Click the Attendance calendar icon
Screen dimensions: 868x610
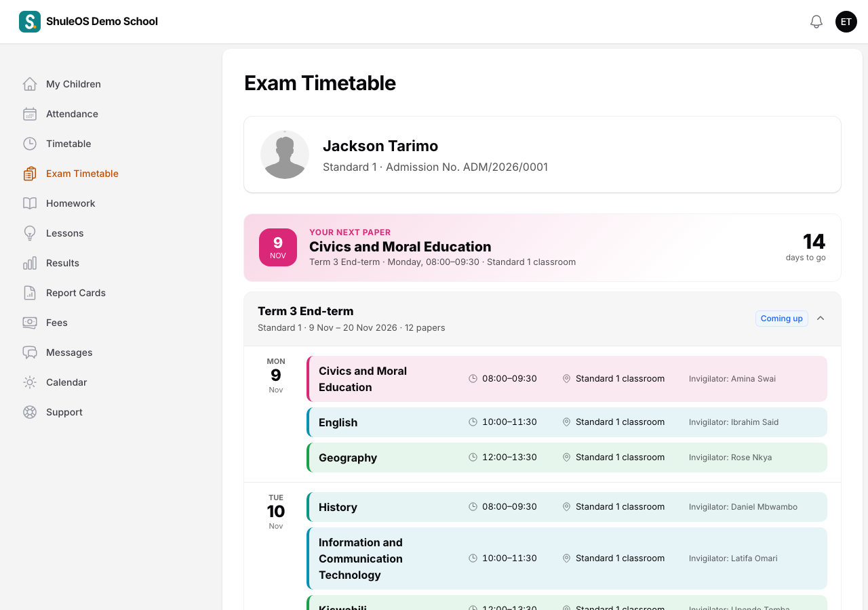click(30, 114)
